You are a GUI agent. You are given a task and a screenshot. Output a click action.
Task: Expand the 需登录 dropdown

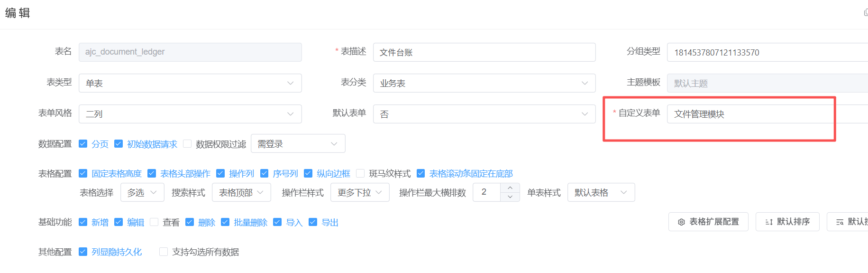pyautogui.click(x=298, y=144)
